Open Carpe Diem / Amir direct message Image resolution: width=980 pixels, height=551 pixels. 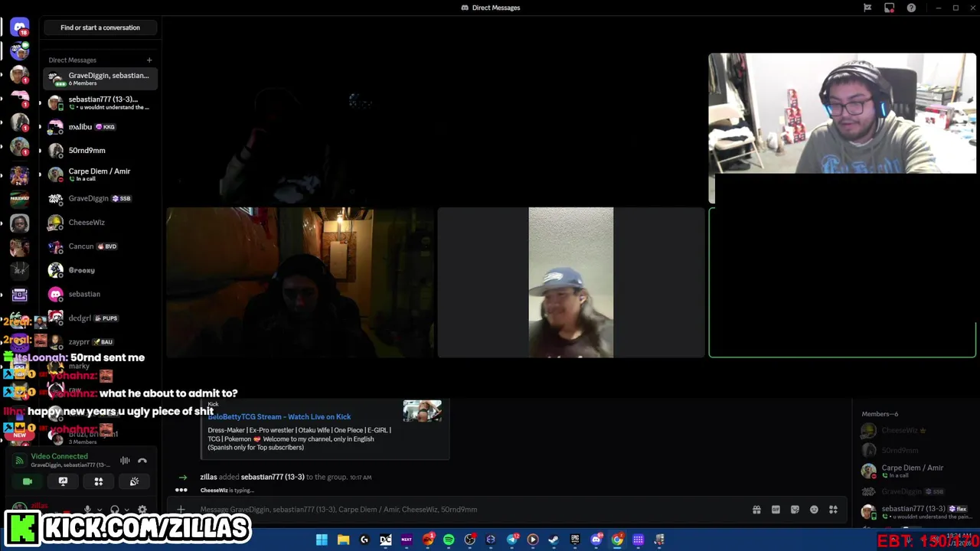[100, 174]
